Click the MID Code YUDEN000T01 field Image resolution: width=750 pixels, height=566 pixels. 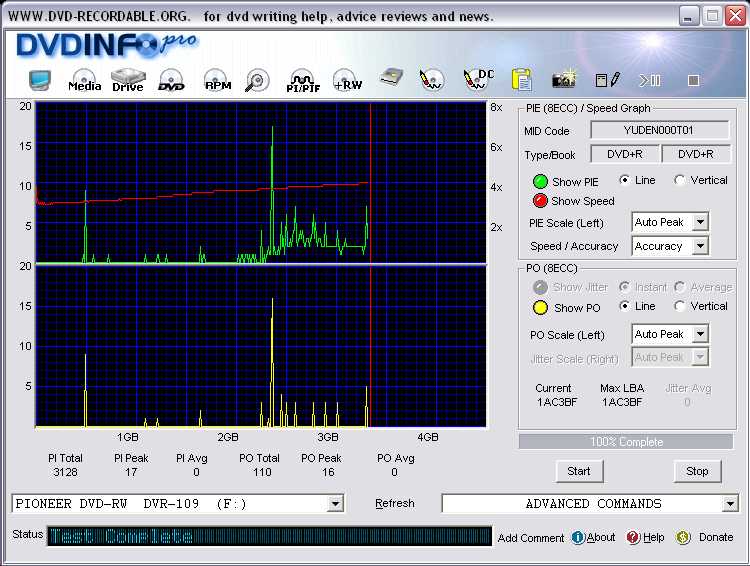coord(659,130)
